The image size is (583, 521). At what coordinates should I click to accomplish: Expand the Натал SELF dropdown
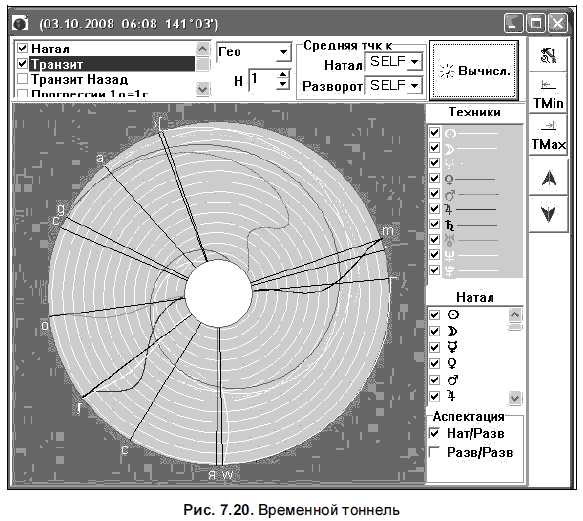pyautogui.click(x=415, y=61)
